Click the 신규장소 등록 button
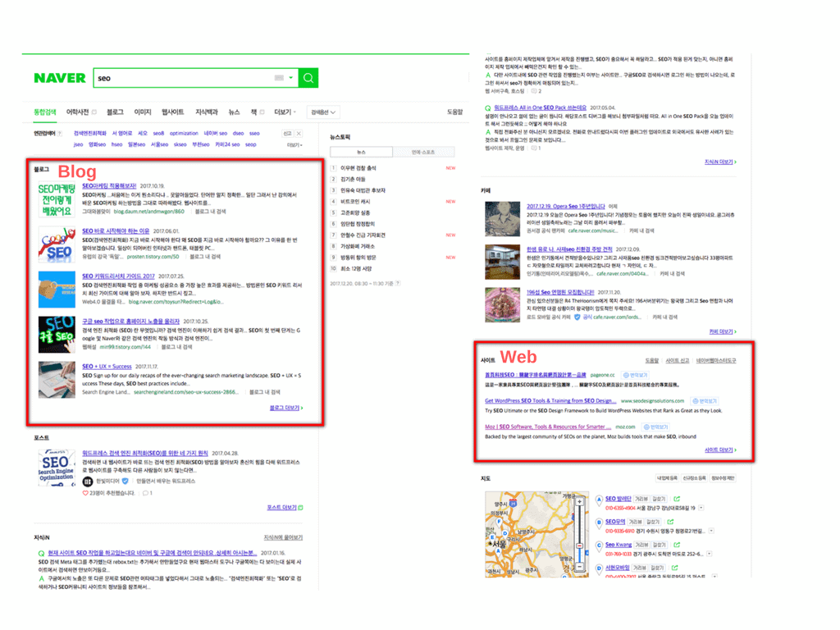The height and width of the screenshot is (630, 840). 694,478
